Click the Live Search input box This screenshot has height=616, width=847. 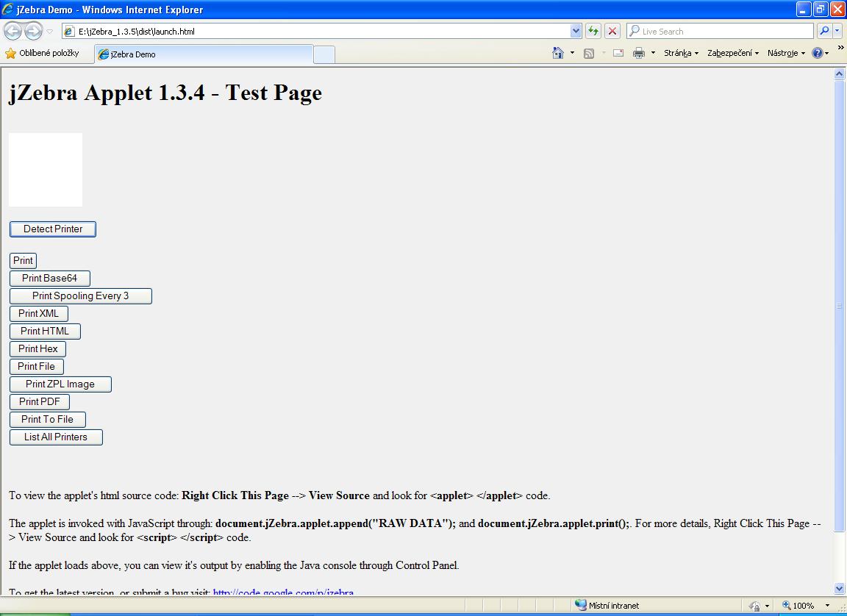pyautogui.click(x=720, y=32)
